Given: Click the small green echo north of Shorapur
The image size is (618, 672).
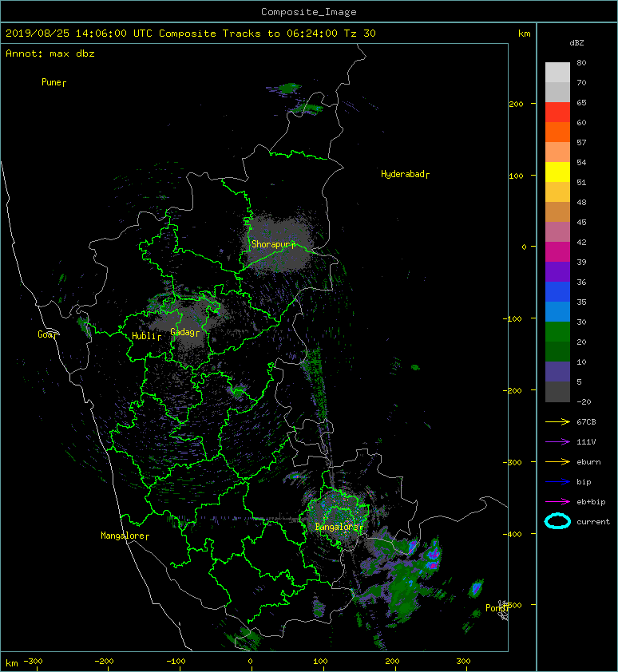Looking at the screenshot, I should (x=288, y=89).
